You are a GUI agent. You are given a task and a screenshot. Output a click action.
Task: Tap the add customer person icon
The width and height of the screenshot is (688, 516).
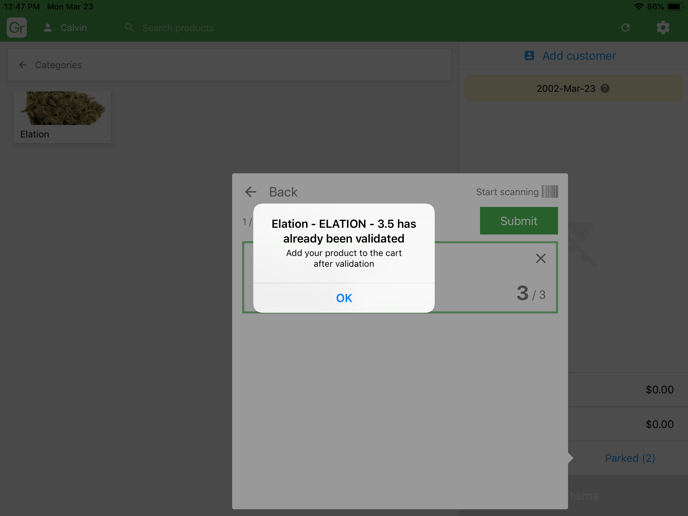pyautogui.click(x=530, y=56)
